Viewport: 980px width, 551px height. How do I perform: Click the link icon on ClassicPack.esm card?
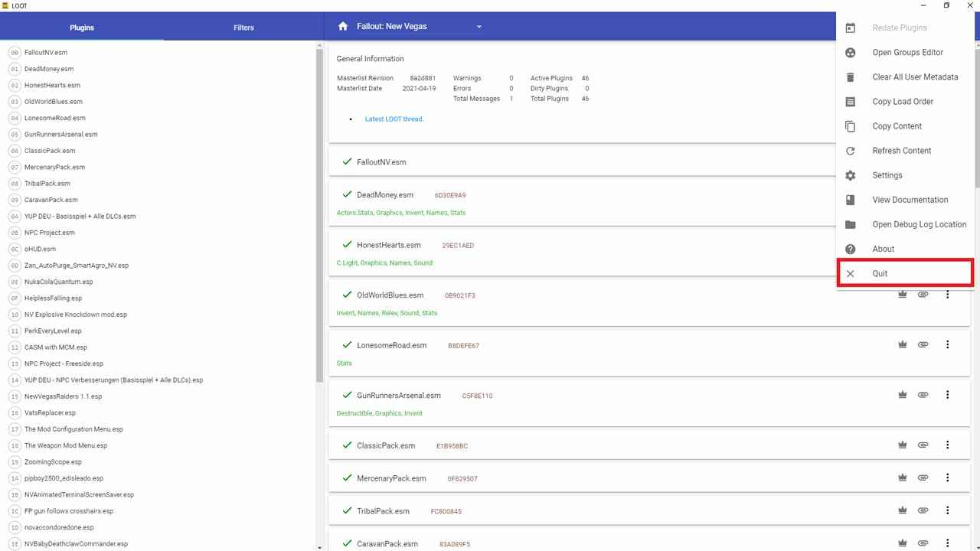923,445
